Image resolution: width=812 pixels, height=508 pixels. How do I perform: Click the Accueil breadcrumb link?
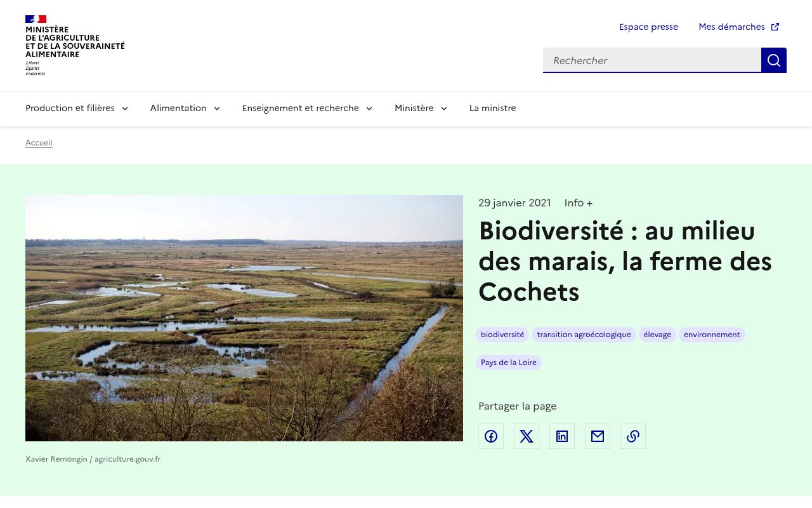[39, 143]
